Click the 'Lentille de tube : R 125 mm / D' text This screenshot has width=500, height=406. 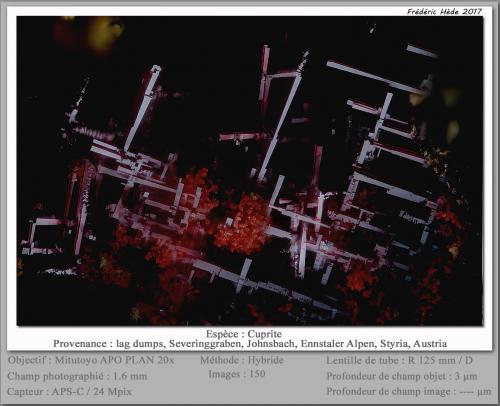click(399, 360)
